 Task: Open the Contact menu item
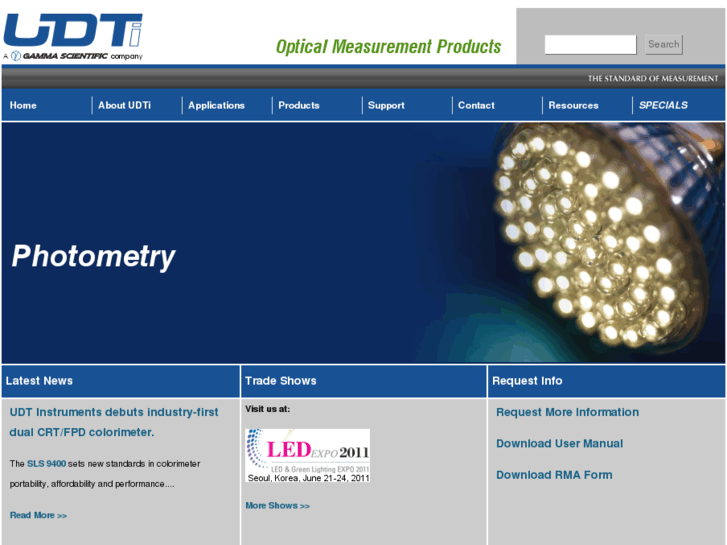pos(476,105)
